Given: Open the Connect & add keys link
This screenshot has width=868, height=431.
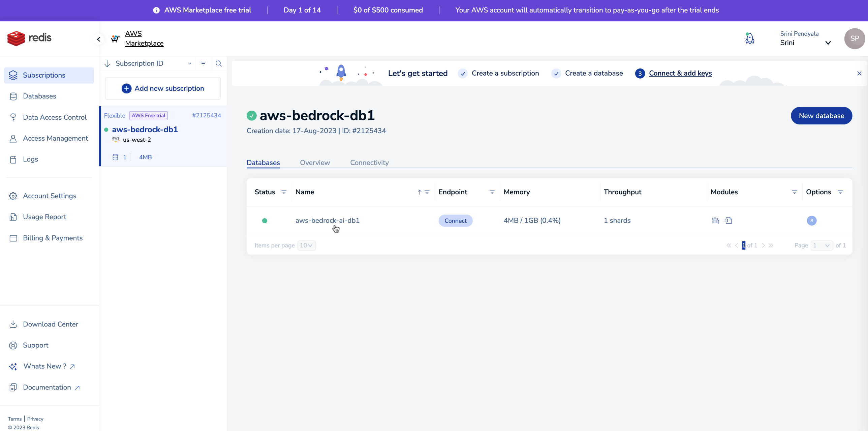Looking at the screenshot, I should (680, 73).
